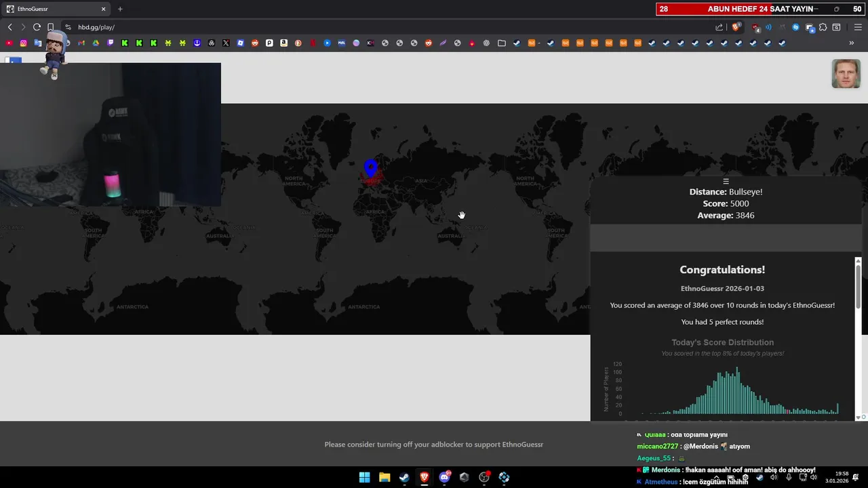Open Brave browser from the taskbar
The image size is (868, 488).
(x=425, y=477)
